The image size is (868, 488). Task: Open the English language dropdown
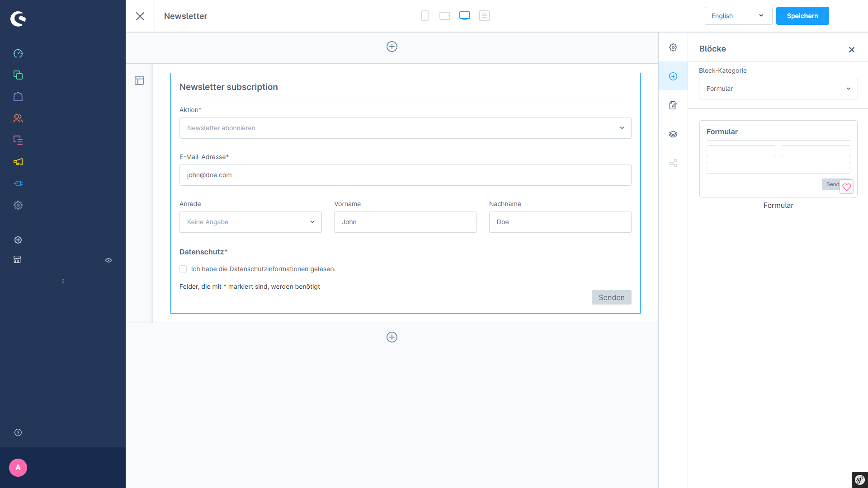coord(738,16)
